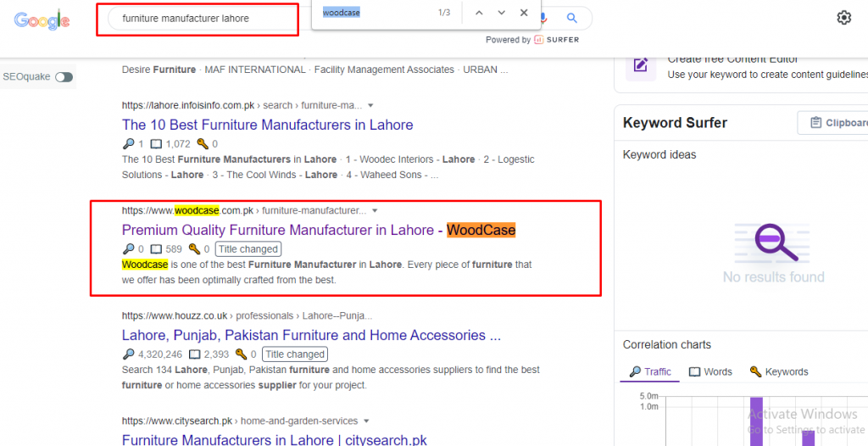Go to next find match arrow

(501, 13)
